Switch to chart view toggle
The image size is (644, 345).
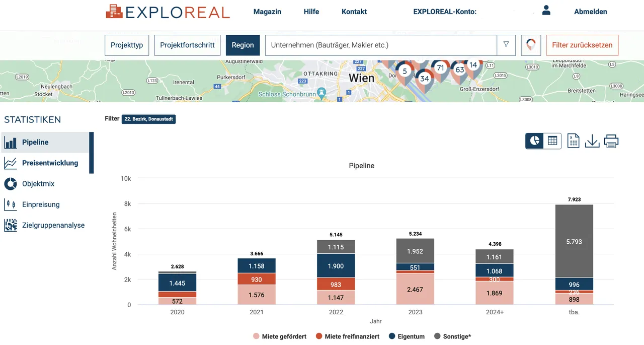[534, 141]
